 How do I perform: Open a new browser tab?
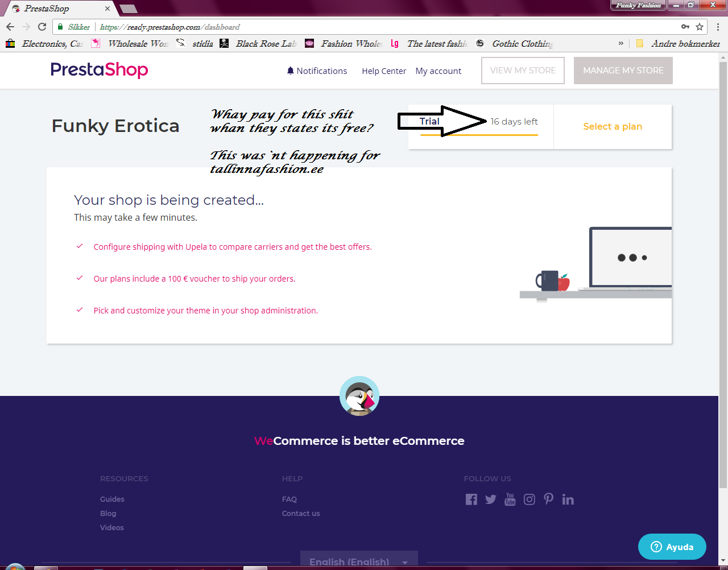coord(129,9)
